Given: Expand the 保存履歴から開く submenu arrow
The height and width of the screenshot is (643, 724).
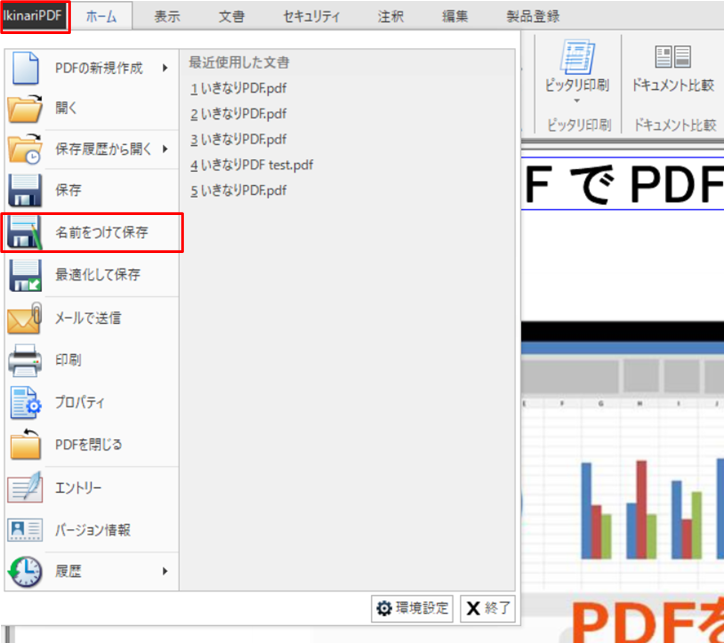Looking at the screenshot, I should 165,149.
